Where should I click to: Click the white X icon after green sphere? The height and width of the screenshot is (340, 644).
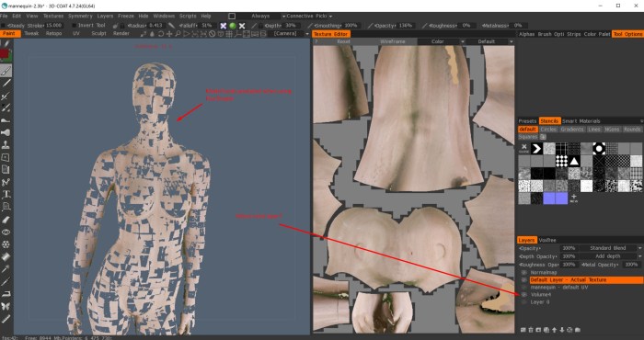[242, 26]
